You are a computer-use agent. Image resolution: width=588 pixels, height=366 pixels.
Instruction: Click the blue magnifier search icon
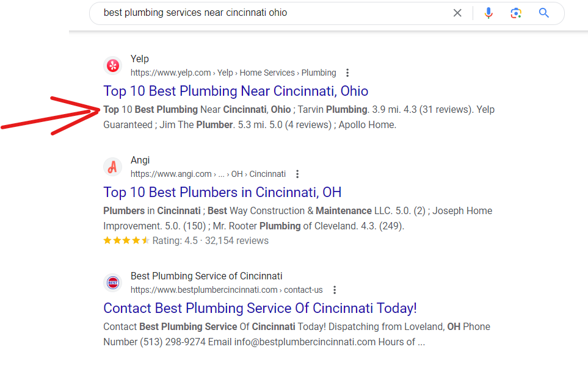(x=543, y=12)
